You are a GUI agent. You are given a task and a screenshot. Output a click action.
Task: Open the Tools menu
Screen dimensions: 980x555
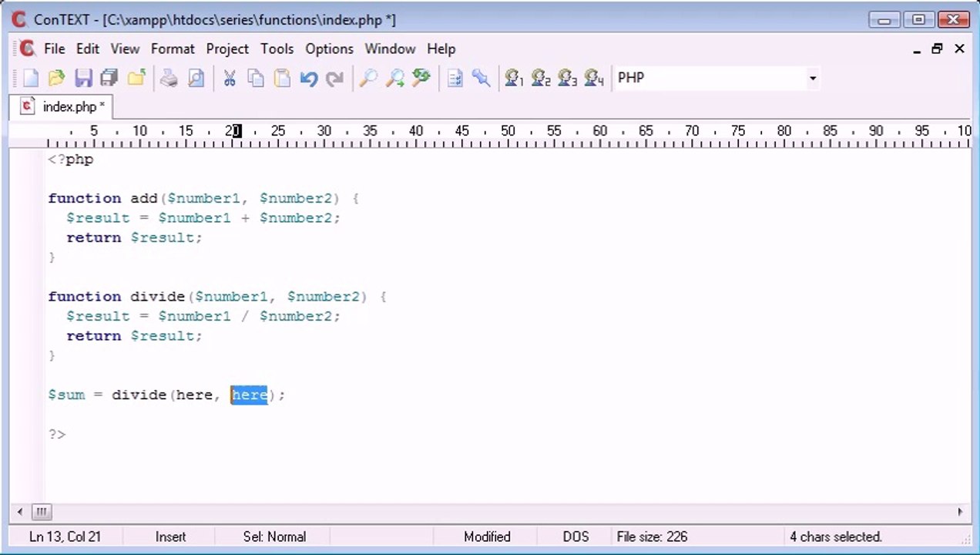click(277, 49)
